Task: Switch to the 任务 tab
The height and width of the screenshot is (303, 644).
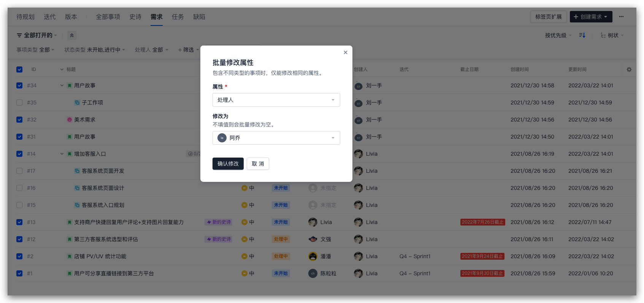Action: (x=178, y=17)
